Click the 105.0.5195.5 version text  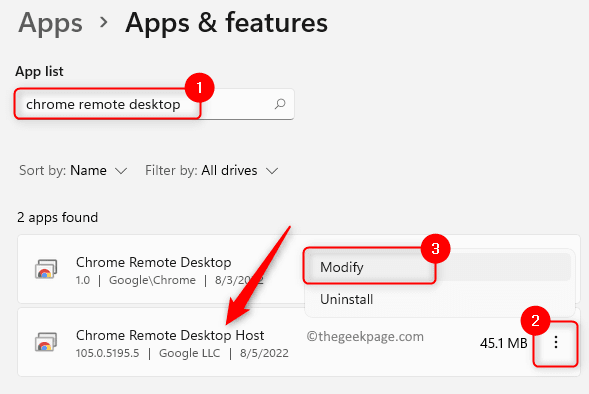coord(107,353)
